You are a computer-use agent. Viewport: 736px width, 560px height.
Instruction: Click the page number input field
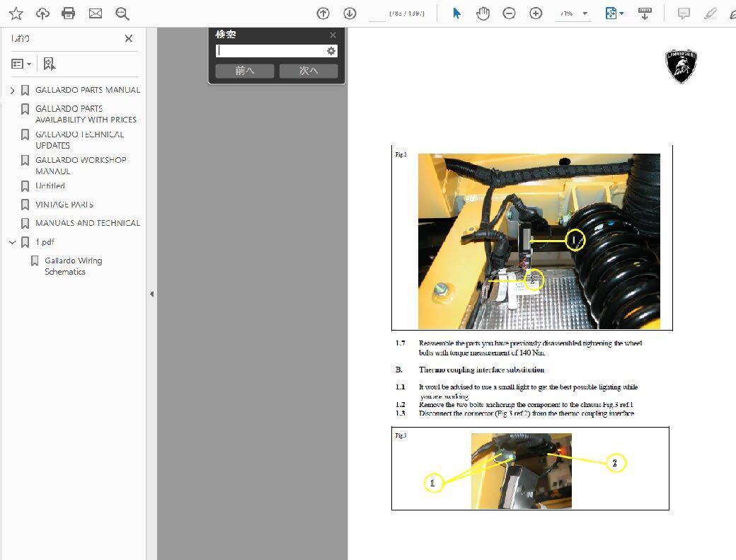coord(377,13)
